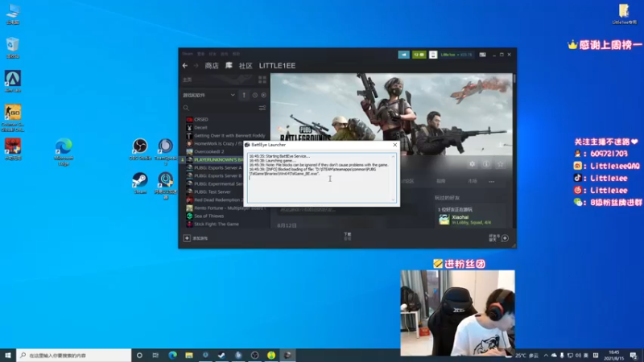Open the Recycle Bin desktop icon
This screenshot has height=362, width=644.
(13, 47)
